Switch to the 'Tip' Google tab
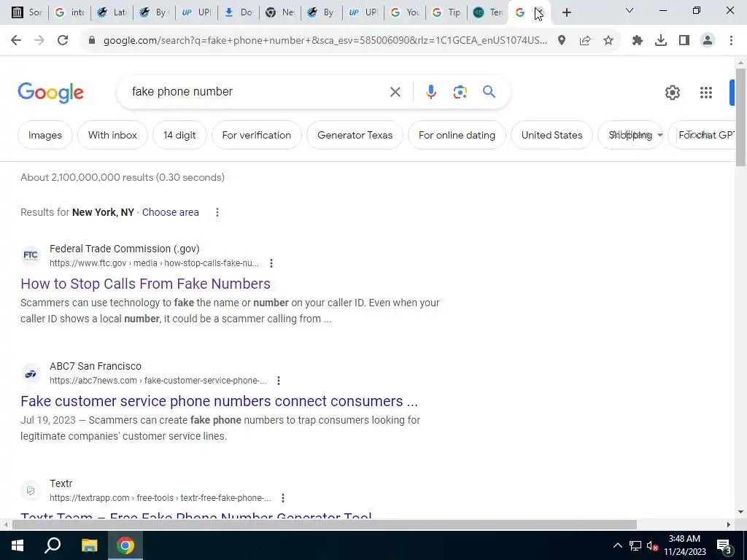 pos(446,12)
